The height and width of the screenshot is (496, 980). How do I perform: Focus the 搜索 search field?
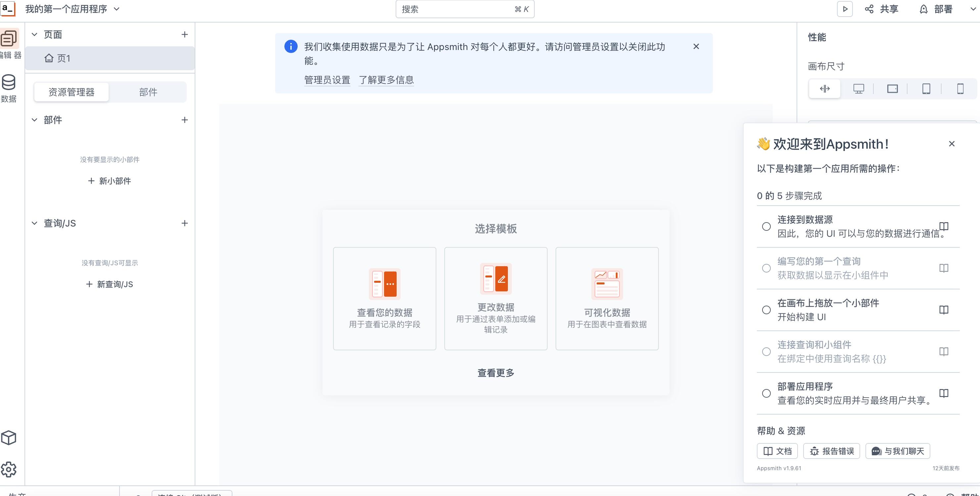(x=465, y=9)
